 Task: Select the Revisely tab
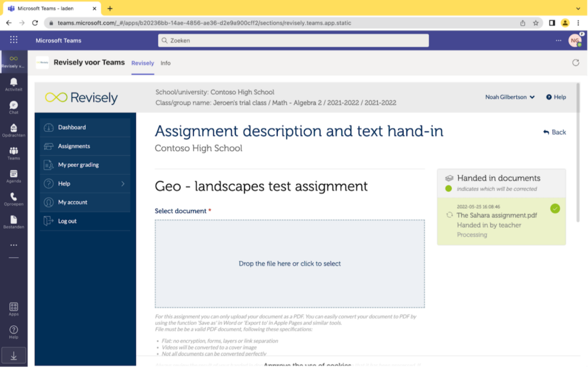tap(142, 63)
